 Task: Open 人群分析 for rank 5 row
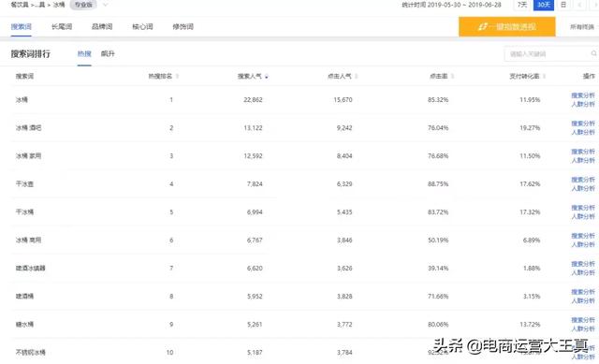tap(583, 216)
